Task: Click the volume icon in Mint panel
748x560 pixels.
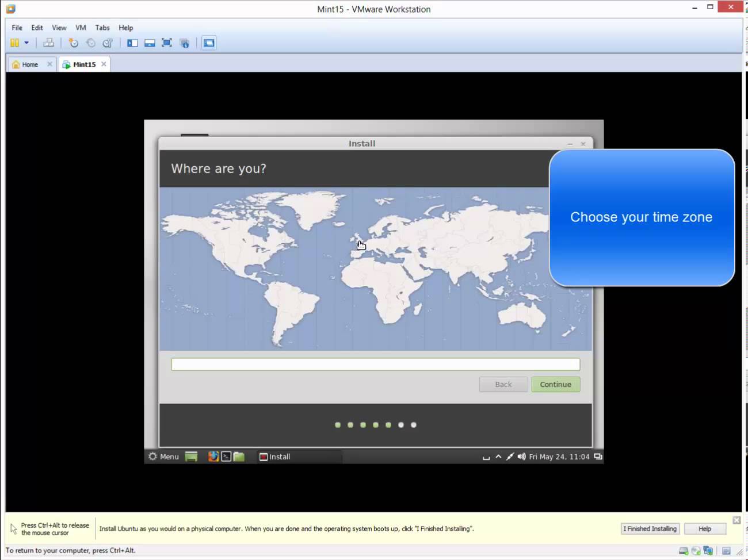Action: (521, 457)
